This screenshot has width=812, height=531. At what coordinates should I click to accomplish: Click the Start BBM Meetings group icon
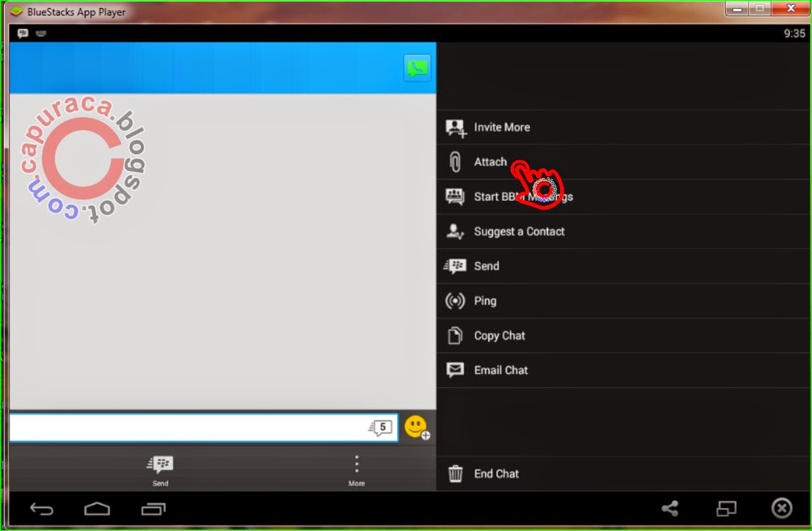pyautogui.click(x=455, y=197)
